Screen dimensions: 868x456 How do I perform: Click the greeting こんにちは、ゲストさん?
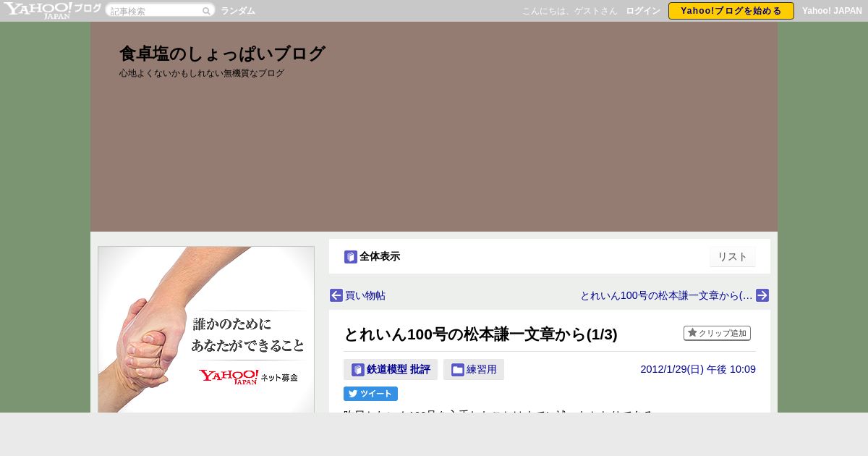(570, 11)
